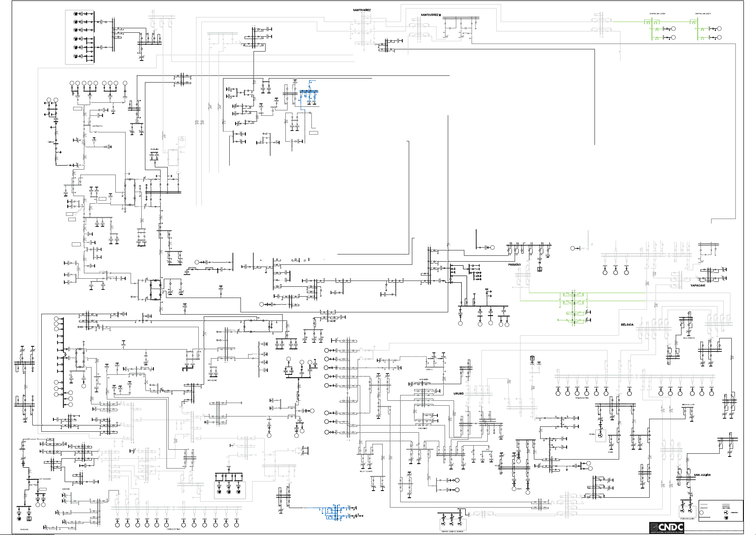Click the SAN JULIÁN substation label
756x535 pixels.
click(x=702, y=475)
